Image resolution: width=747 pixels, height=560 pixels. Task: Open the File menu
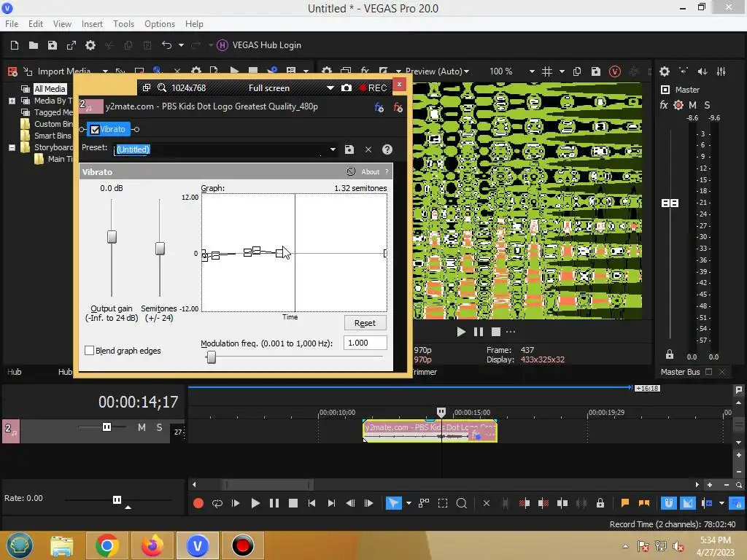12,24
